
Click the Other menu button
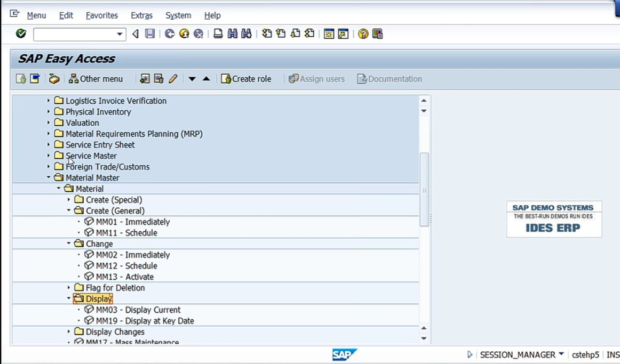click(x=96, y=78)
